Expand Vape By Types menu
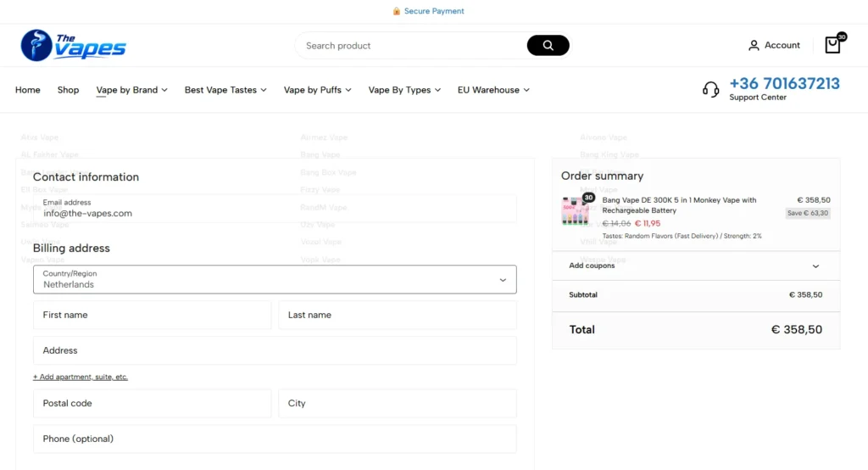 tap(404, 90)
